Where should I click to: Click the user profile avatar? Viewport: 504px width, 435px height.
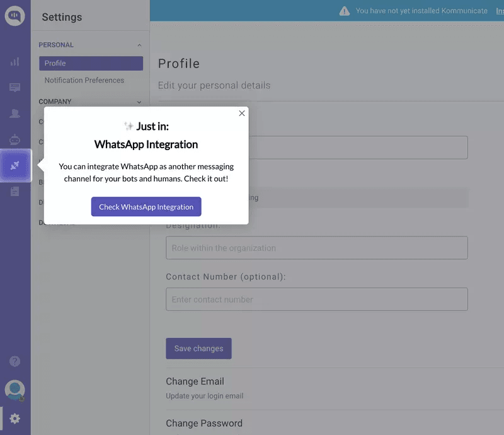pyautogui.click(x=14, y=390)
